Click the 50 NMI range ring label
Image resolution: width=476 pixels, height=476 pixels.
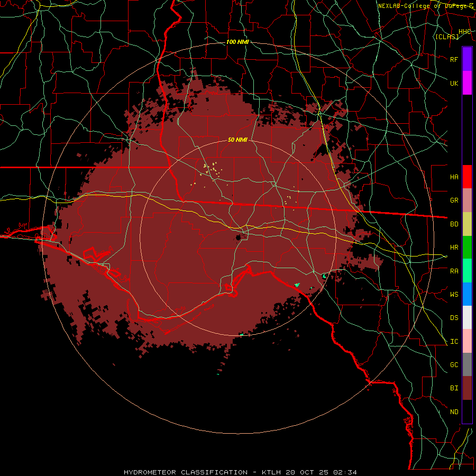coord(237,140)
